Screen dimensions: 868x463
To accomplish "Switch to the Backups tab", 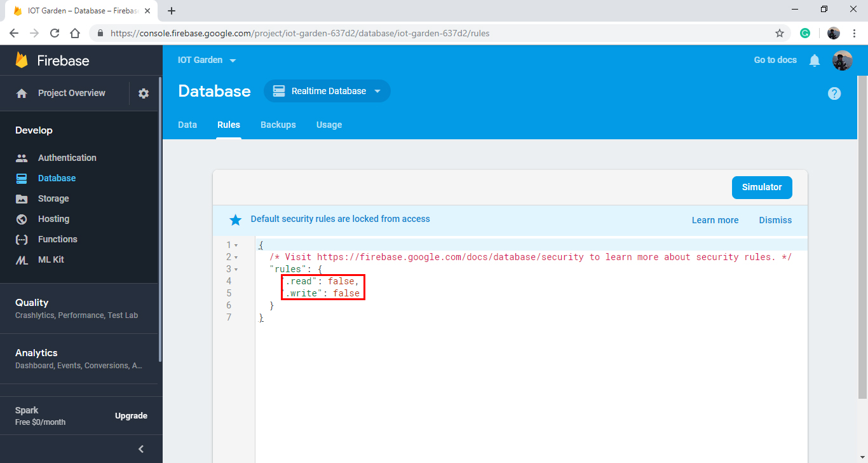I will click(278, 125).
